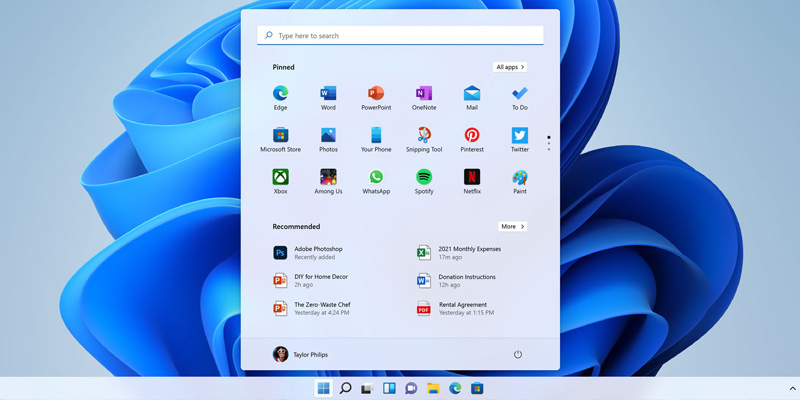Open 2021 Monthly Expenses spreadsheet
The width and height of the screenshot is (800, 400).
click(x=458, y=253)
